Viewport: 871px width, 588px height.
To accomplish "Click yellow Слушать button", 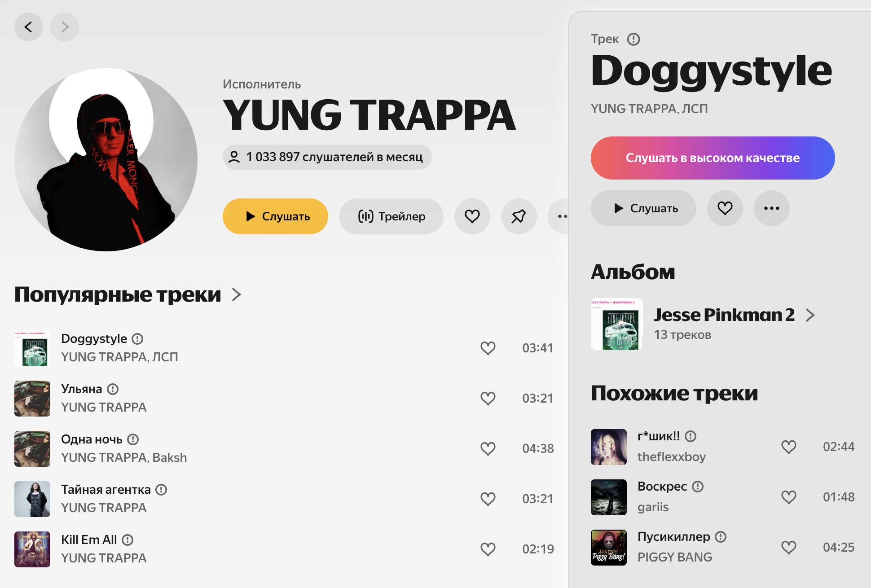I will [275, 216].
